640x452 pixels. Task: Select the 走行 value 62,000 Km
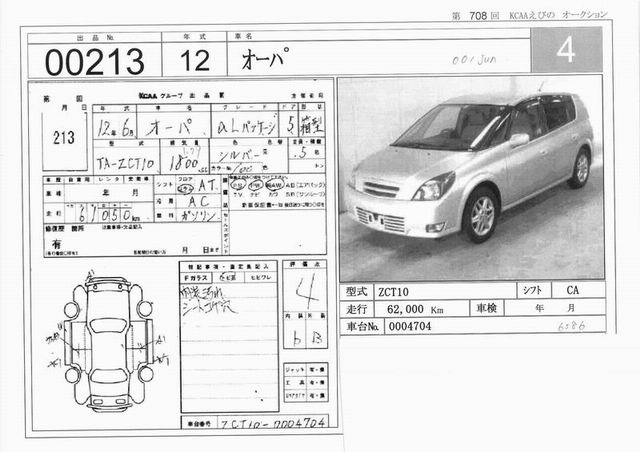point(415,309)
